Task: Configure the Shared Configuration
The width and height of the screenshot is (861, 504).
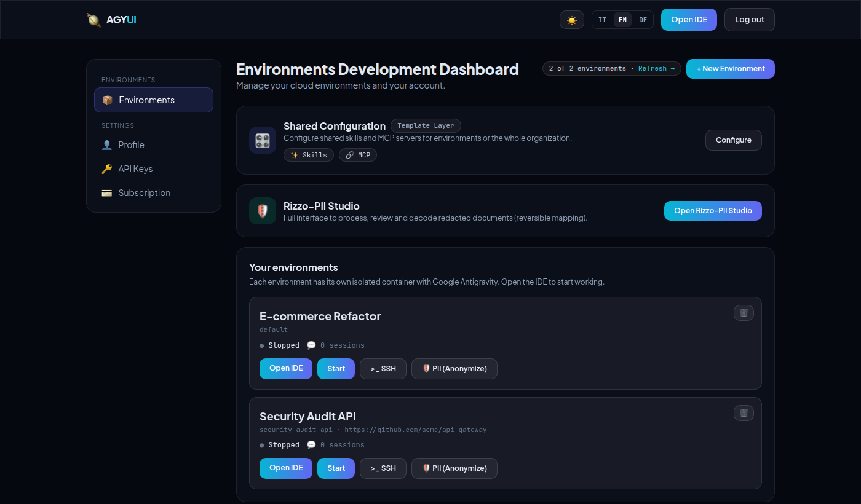Action: (734, 140)
